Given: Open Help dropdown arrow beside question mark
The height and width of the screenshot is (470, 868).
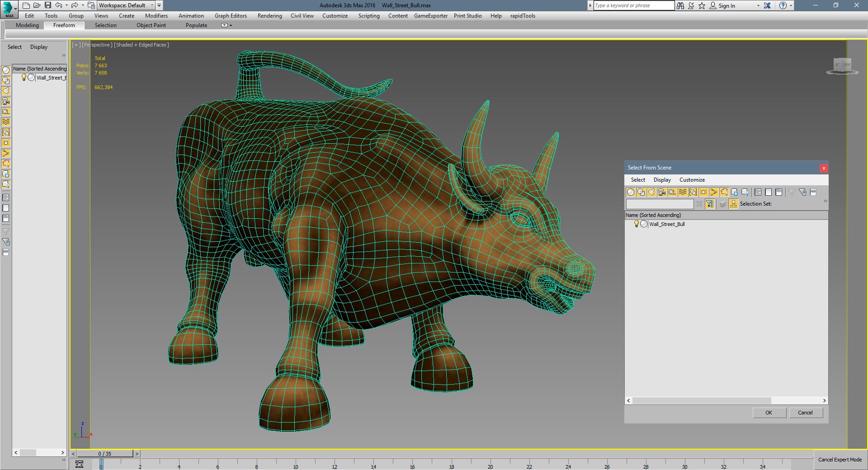Looking at the screenshot, I should pyautogui.click(x=791, y=6).
